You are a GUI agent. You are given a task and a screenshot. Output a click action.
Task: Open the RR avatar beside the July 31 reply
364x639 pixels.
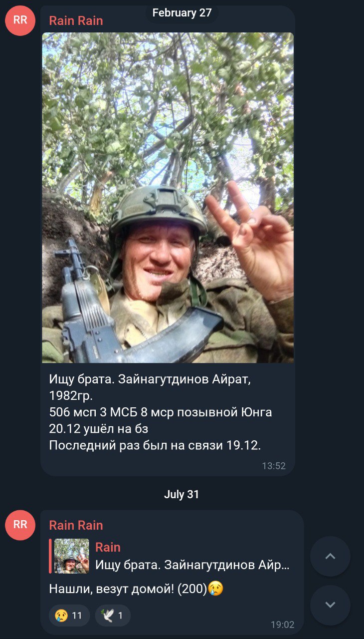pyautogui.click(x=20, y=525)
